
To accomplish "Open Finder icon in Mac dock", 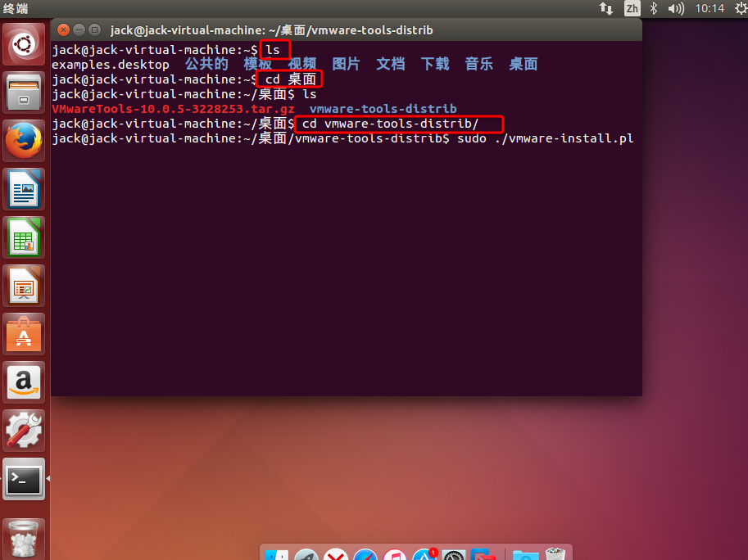I will 277,555.
